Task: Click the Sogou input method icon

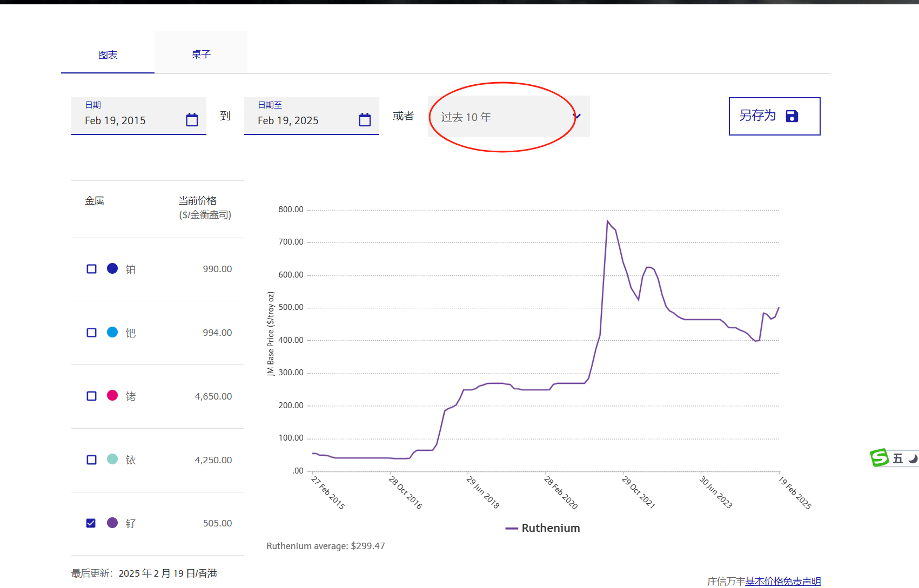Action: click(878, 458)
